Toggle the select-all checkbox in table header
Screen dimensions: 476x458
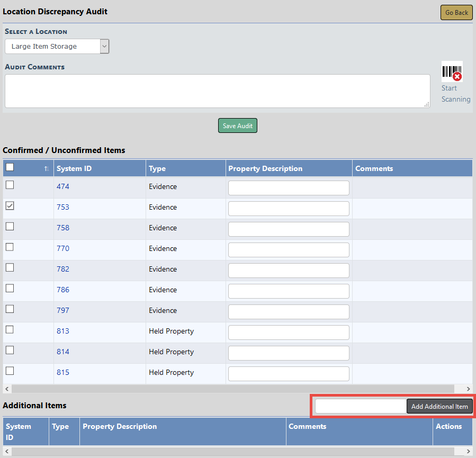10,167
